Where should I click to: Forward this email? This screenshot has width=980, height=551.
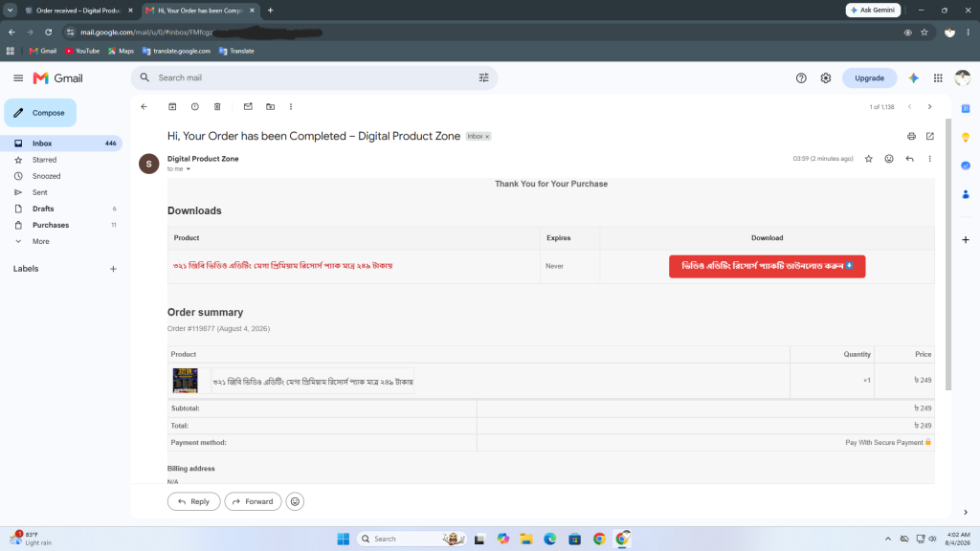click(253, 501)
